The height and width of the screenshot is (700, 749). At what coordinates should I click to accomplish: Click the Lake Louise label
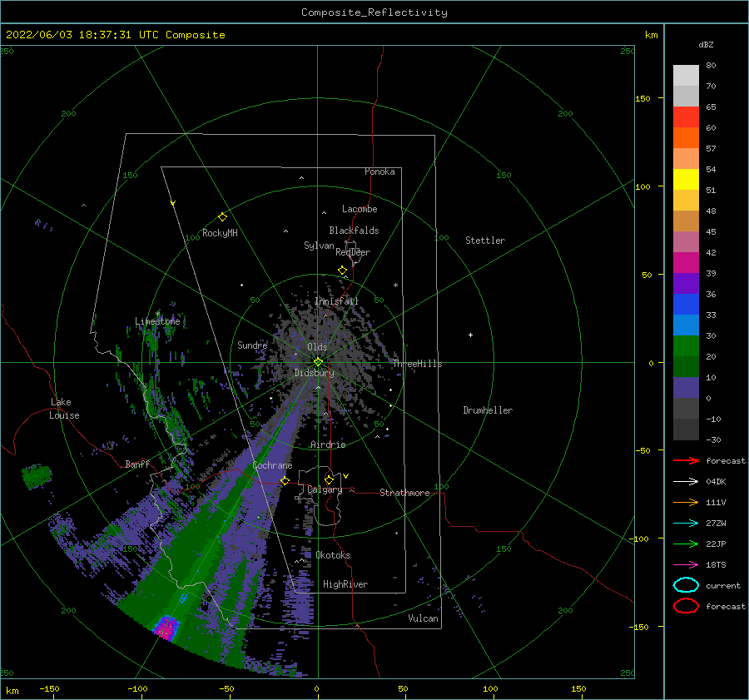64,409
